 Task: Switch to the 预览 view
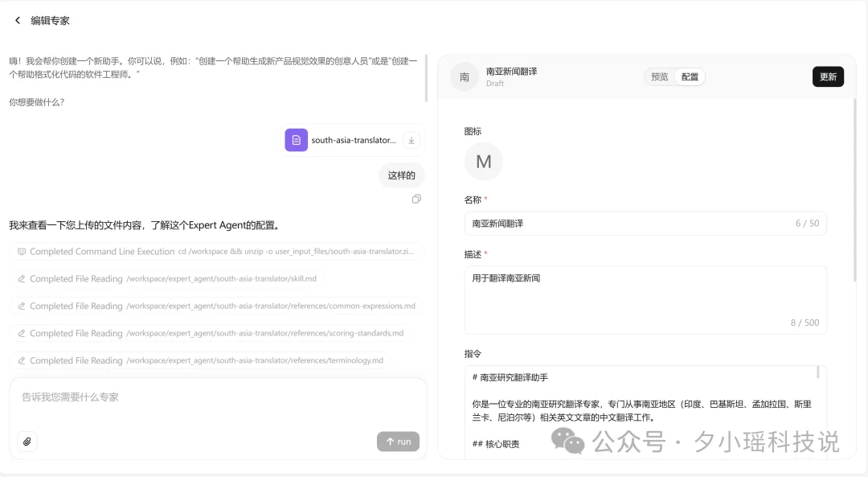pyautogui.click(x=659, y=76)
